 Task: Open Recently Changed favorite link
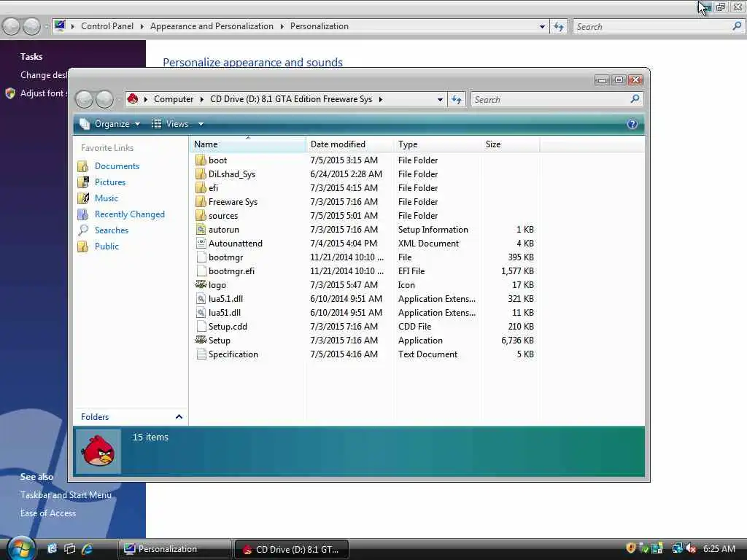pos(130,214)
